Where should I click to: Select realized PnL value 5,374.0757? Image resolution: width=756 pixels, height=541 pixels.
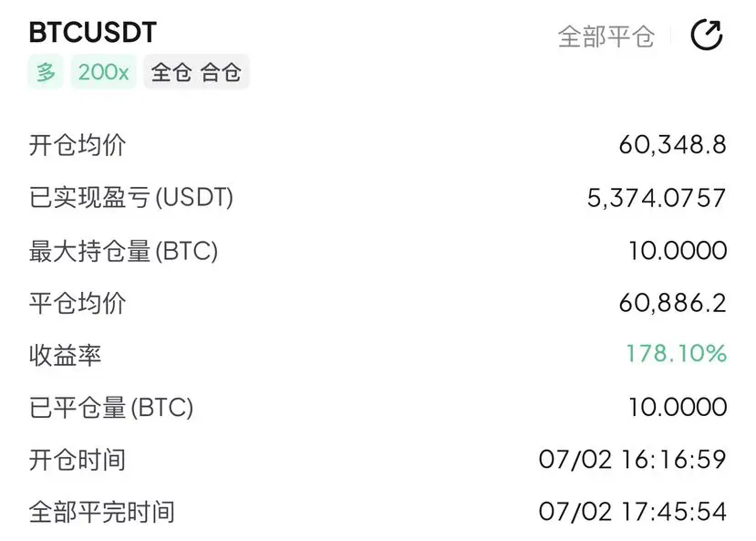pos(657,198)
